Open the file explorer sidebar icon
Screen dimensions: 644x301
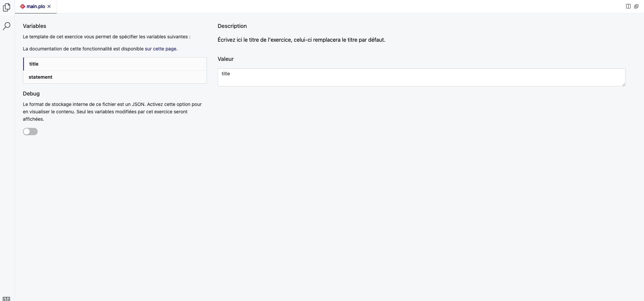click(x=6, y=7)
